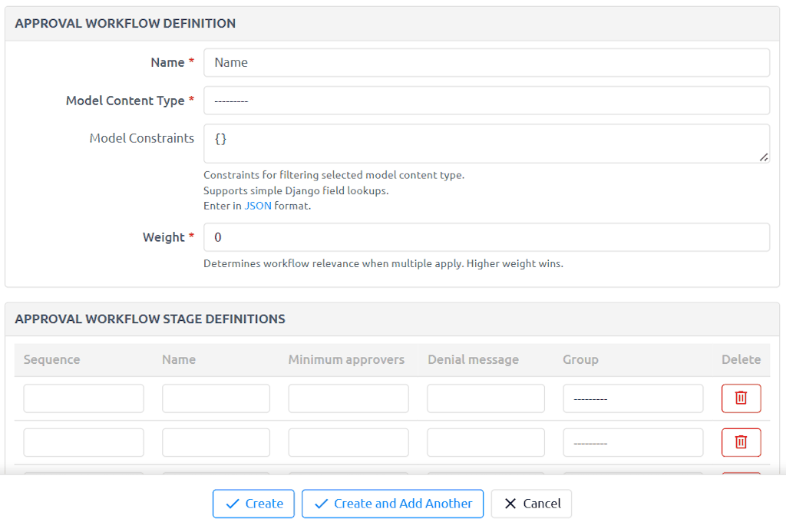This screenshot has width=786, height=532.
Task: Click the X icon in the Cancel button
Action: pyautogui.click(x=510, y=504)
